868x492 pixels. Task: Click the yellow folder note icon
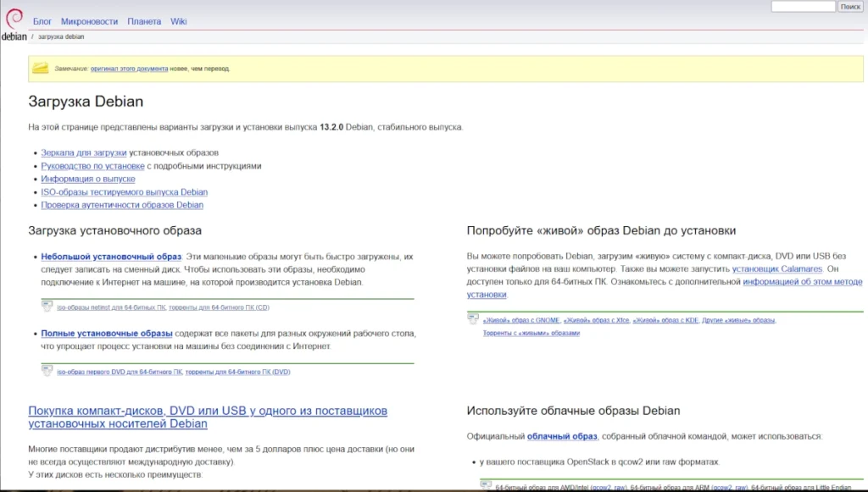click(x=40, y=68)
